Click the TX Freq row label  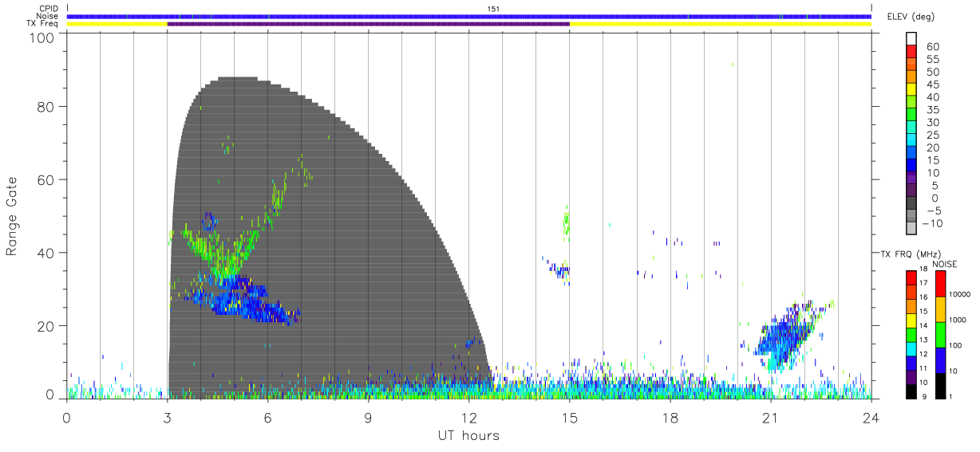click(x=43, y=24)
